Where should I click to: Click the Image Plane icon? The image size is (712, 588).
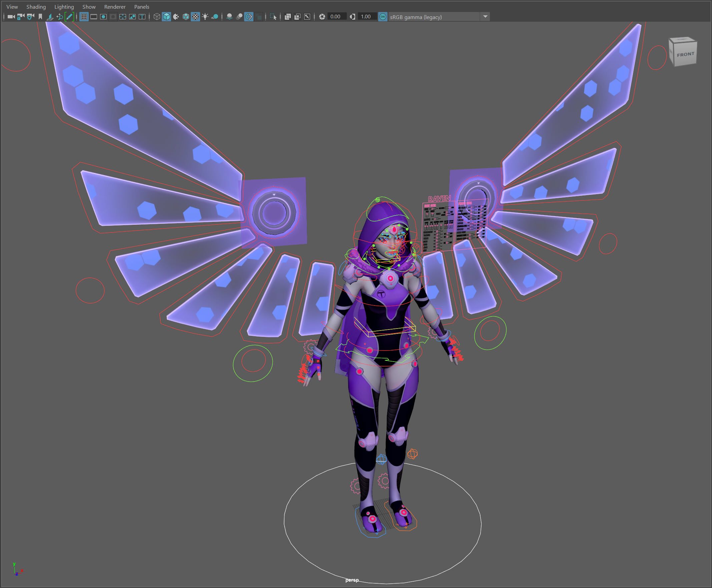(x=50, y=17)
